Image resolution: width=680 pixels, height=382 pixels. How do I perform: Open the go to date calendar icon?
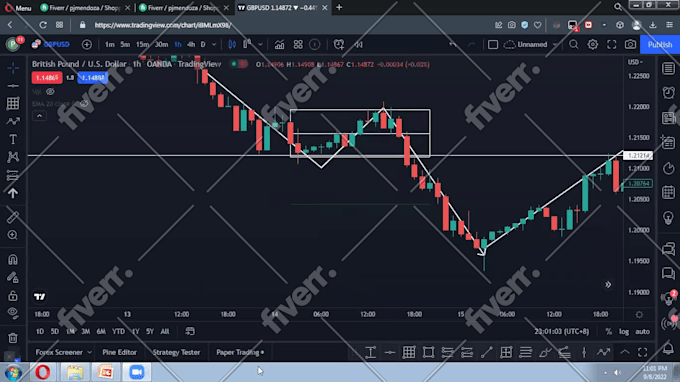click(190, 331)
